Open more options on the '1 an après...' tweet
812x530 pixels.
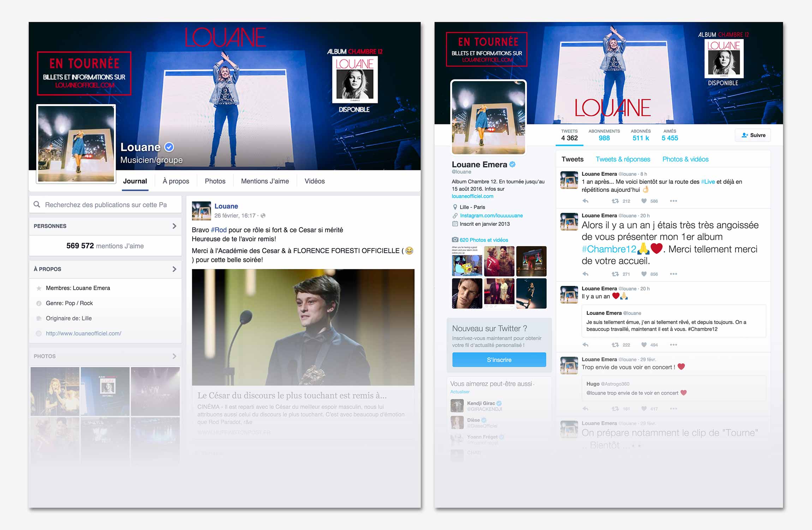pos(673,201)
